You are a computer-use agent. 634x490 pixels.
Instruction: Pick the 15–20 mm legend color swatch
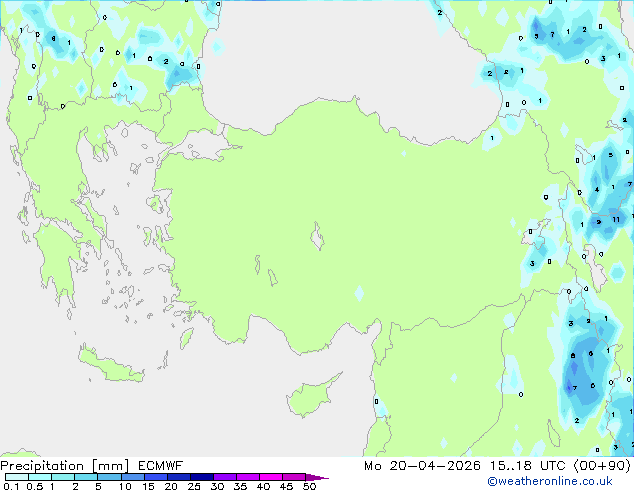[155, 477]
